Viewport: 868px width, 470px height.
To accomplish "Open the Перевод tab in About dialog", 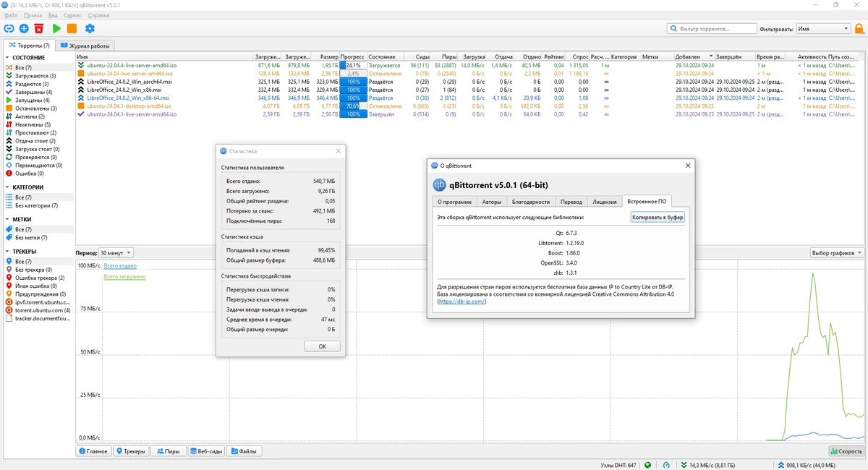I will [571, 202].
